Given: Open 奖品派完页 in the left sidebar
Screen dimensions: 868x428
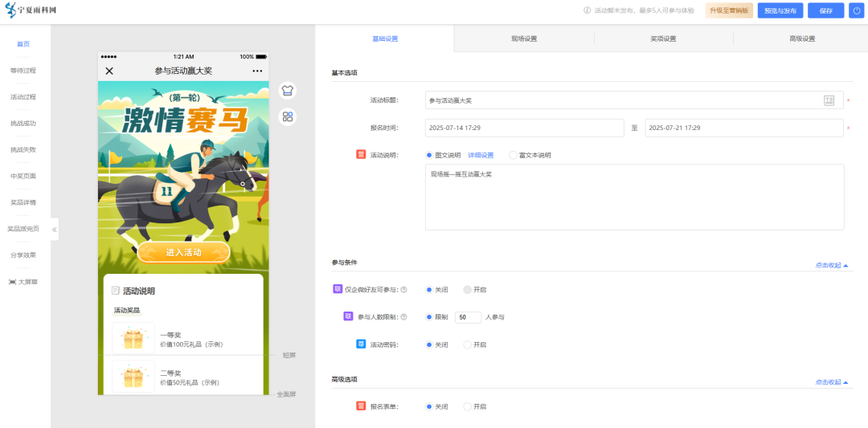Looking at the screenshot, I should [23, 229].
